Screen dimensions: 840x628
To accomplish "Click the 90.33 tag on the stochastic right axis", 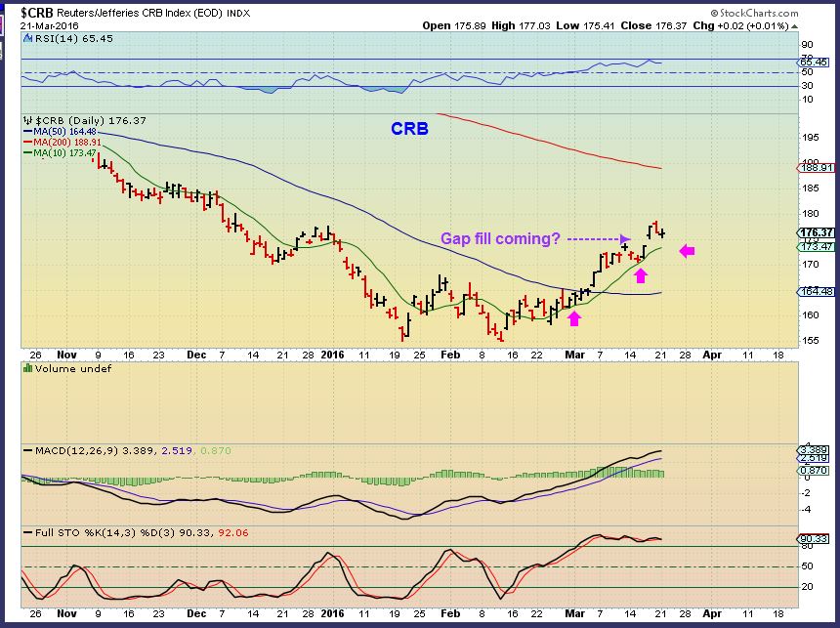I will 814,539.
